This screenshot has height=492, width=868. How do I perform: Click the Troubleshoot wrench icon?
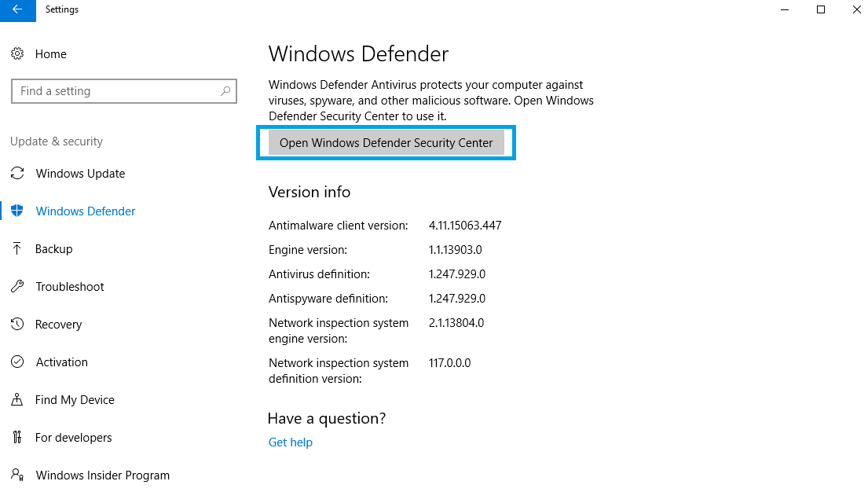[17, 286]
